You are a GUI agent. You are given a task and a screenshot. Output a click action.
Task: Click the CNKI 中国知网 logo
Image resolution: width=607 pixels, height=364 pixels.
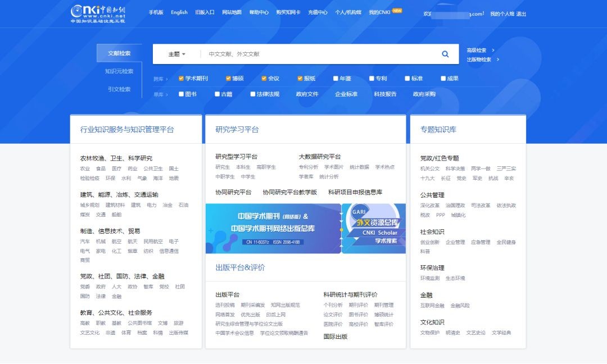[98, 14]
